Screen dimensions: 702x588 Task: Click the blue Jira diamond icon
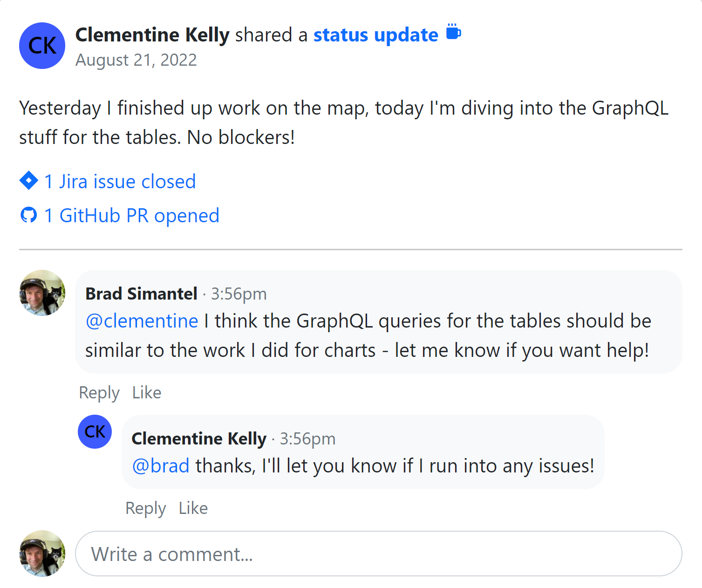[29, 181]
